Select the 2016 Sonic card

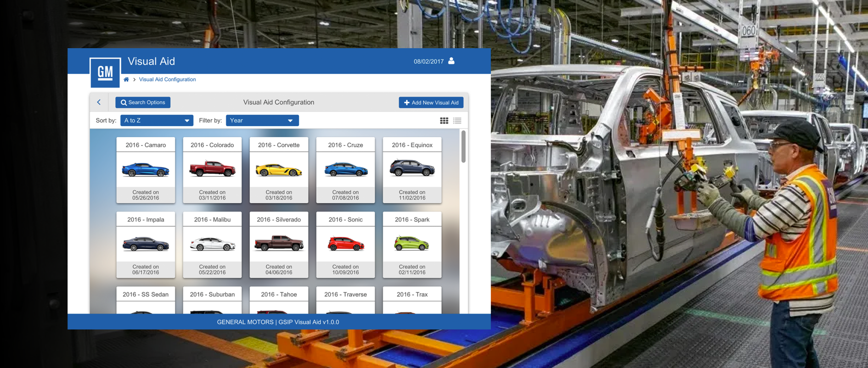pos(345,245)
